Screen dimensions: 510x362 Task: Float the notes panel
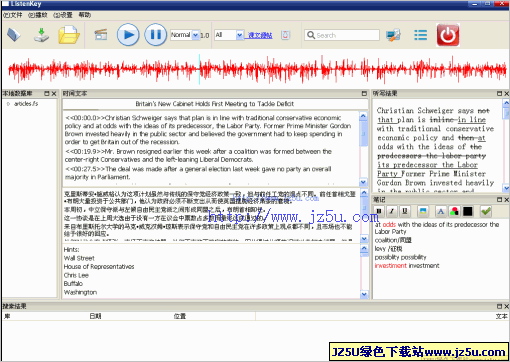(499, 200)
